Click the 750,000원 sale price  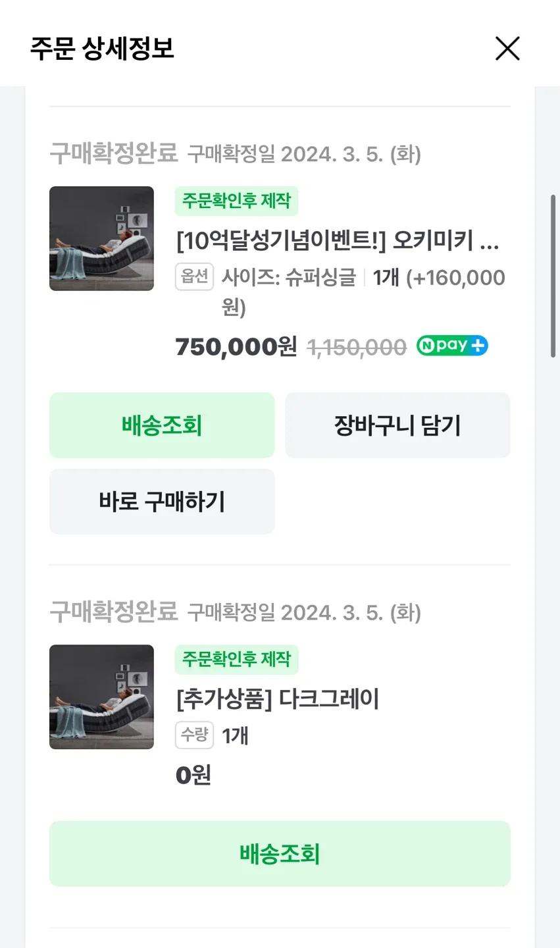pyautogui.click(x=236, y=346)
